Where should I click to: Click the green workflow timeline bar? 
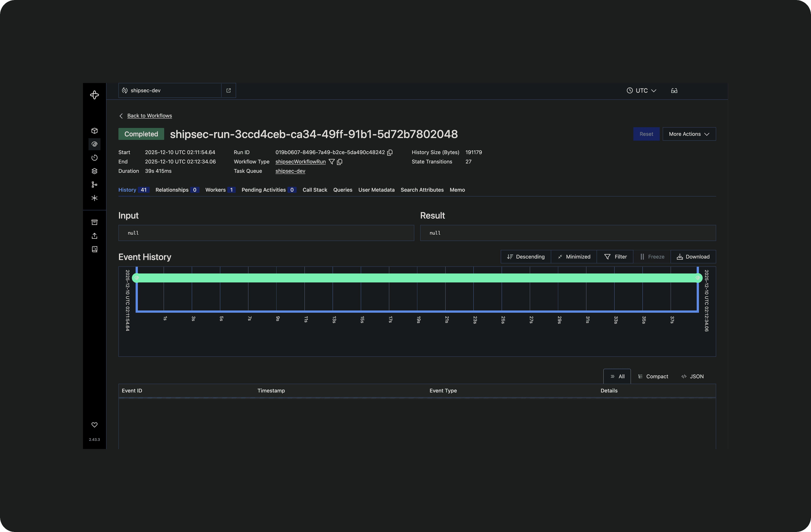pos(417,278)
